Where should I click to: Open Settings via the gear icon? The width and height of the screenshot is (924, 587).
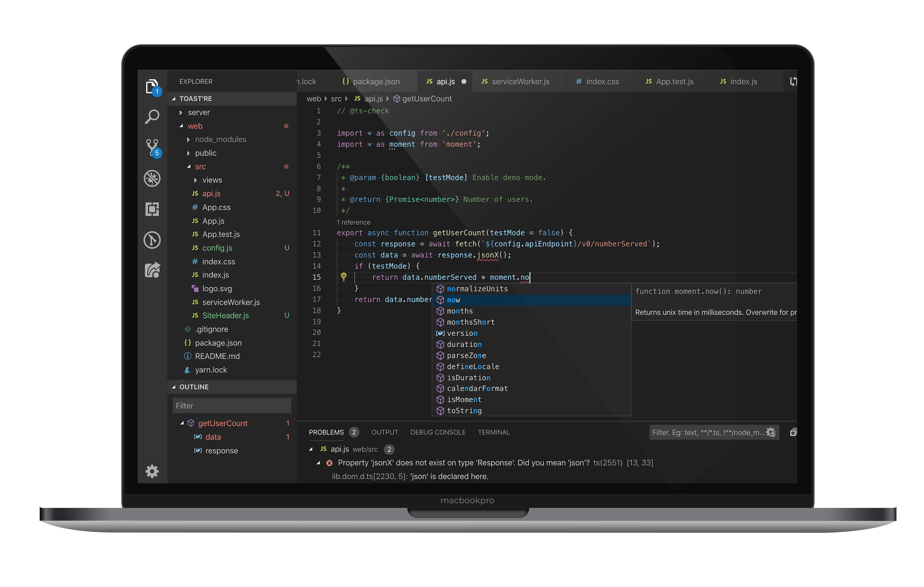coord(152,471)
